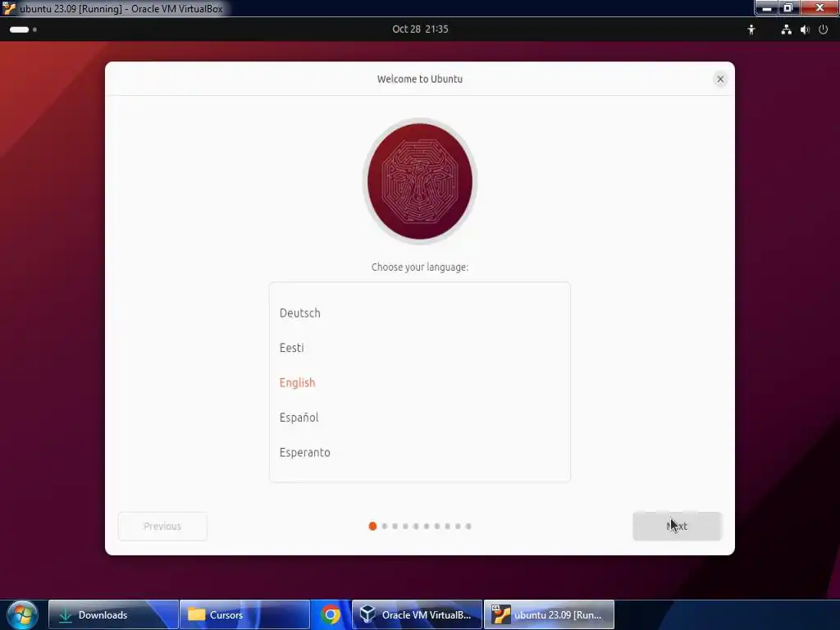Image resolution: width=840 pixels, height=630 pixels.
Task: Open the Activities pill in top bar
Action: tap(23, 30)
